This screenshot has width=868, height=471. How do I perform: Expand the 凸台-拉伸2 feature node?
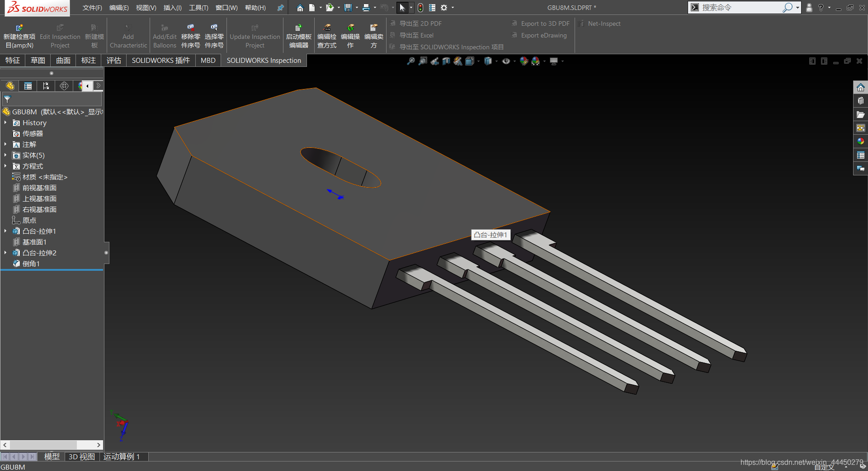(5, 253)
